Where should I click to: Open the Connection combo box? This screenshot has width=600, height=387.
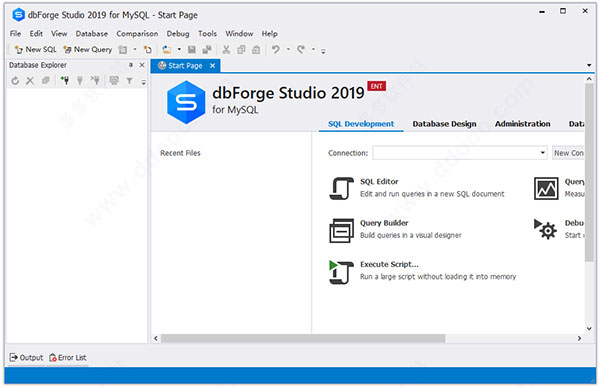point(460,153)
